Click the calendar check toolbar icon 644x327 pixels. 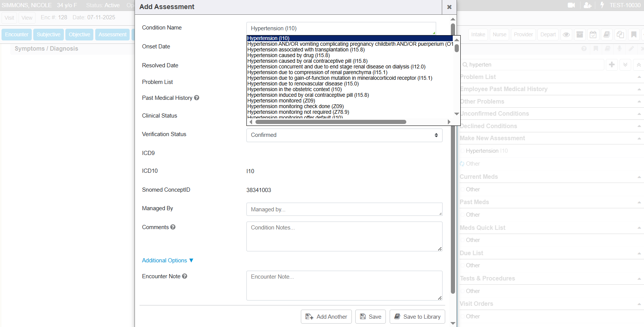coord(593,34)
